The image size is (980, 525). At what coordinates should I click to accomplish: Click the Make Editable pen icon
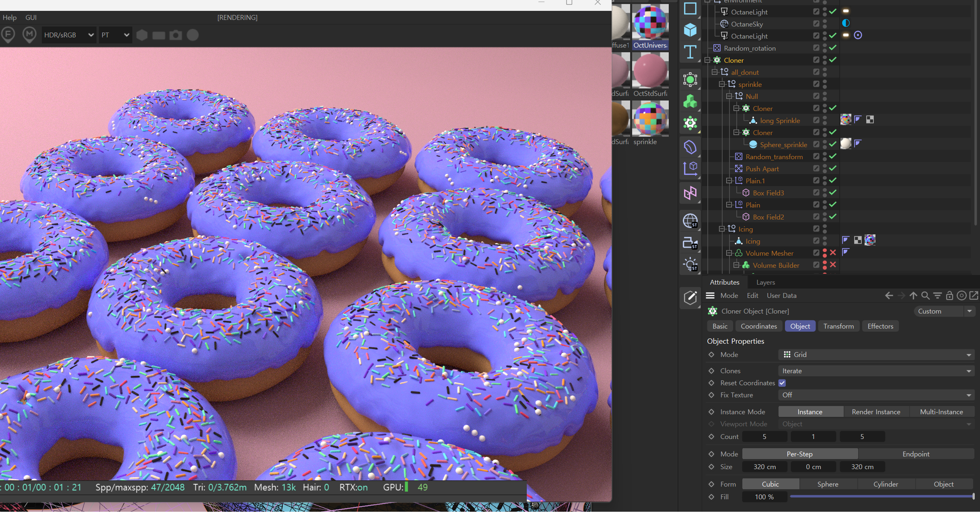[x=690, y=298]
